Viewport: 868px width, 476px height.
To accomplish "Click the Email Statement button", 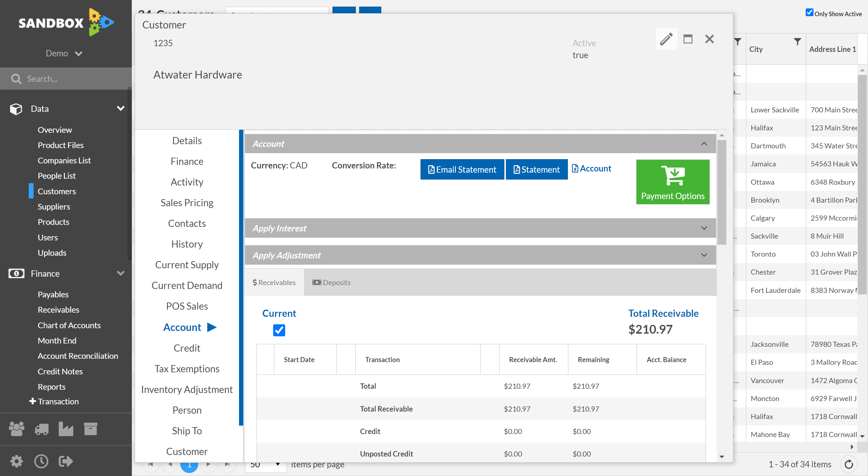I will tap(462, 170).
